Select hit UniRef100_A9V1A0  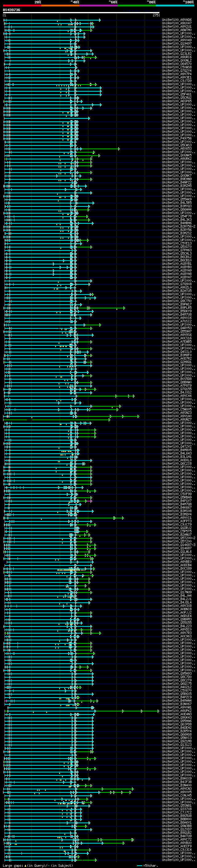pyautogui.click(x=177, y=416)
